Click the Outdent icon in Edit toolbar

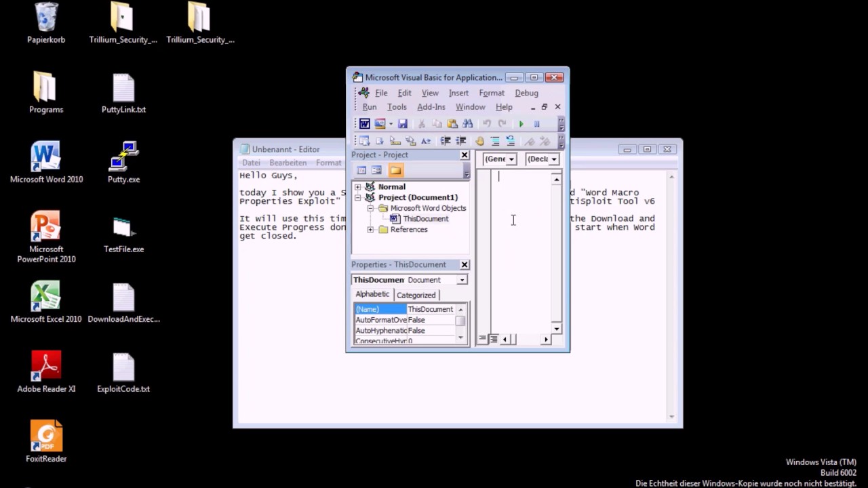(x=461, y=141)
